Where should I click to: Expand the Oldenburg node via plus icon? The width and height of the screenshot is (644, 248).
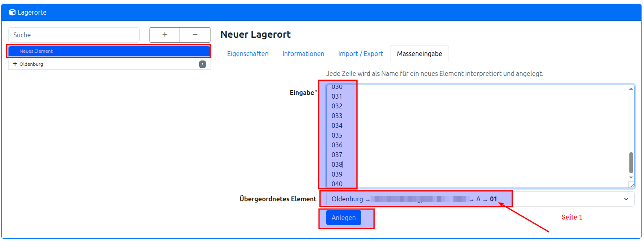[x=15, y=64]
